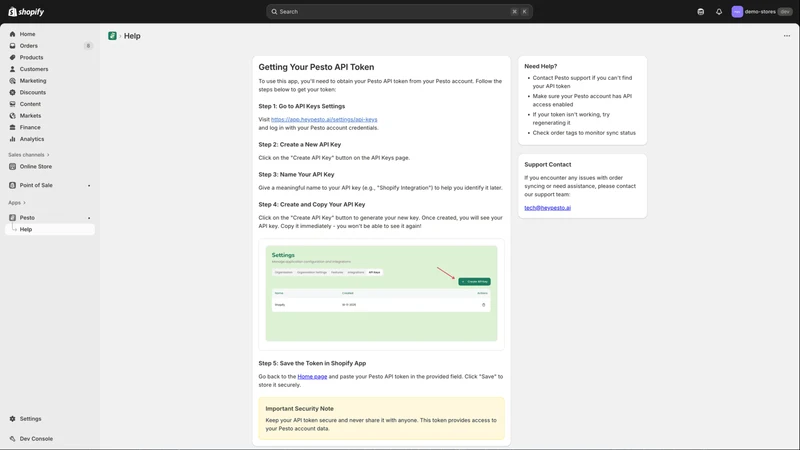
Task: Open the app.heypesto.ai API keys link
Action: point(324,119)
